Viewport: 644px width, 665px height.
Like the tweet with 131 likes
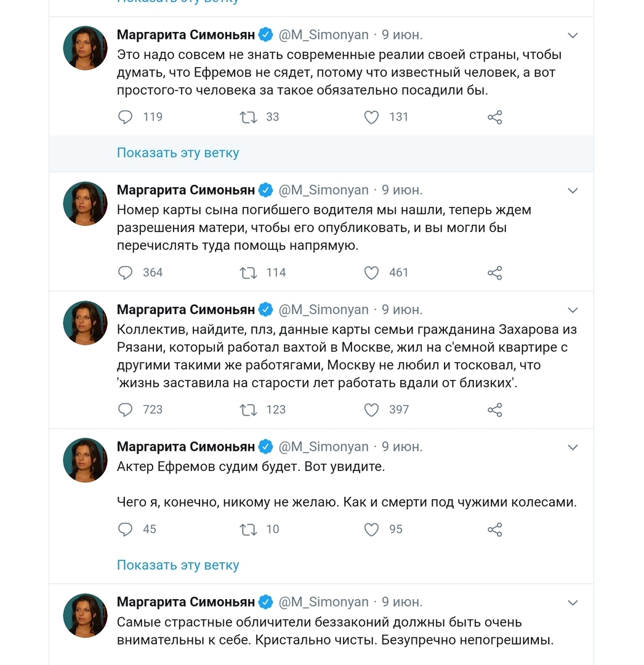tap(371, 117)
